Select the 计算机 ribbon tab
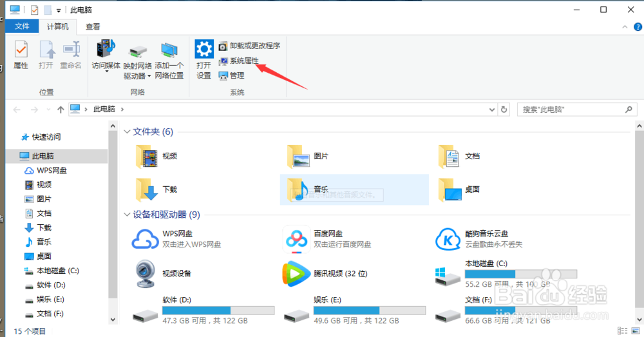Viewport: 644px width, 337px height. (x=57, y=26)
